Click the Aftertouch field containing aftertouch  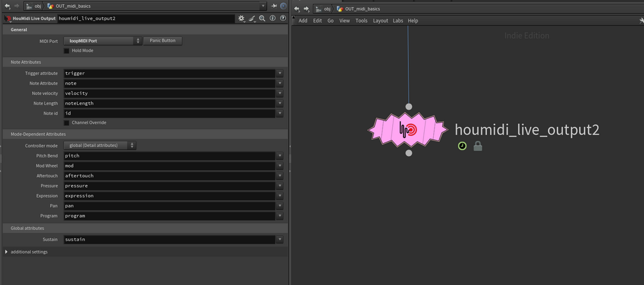(x=170, y=176)
